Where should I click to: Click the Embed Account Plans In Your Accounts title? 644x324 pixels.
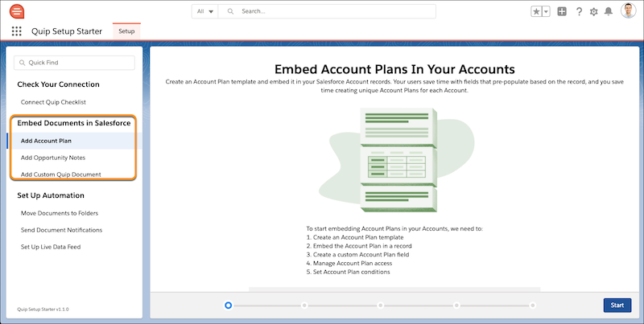[394, 68]
